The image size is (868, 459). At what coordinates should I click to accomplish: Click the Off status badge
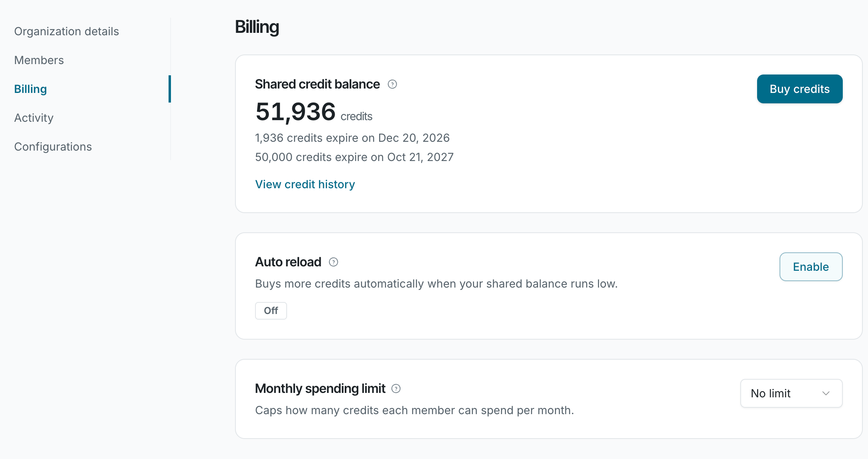(271, 311)
